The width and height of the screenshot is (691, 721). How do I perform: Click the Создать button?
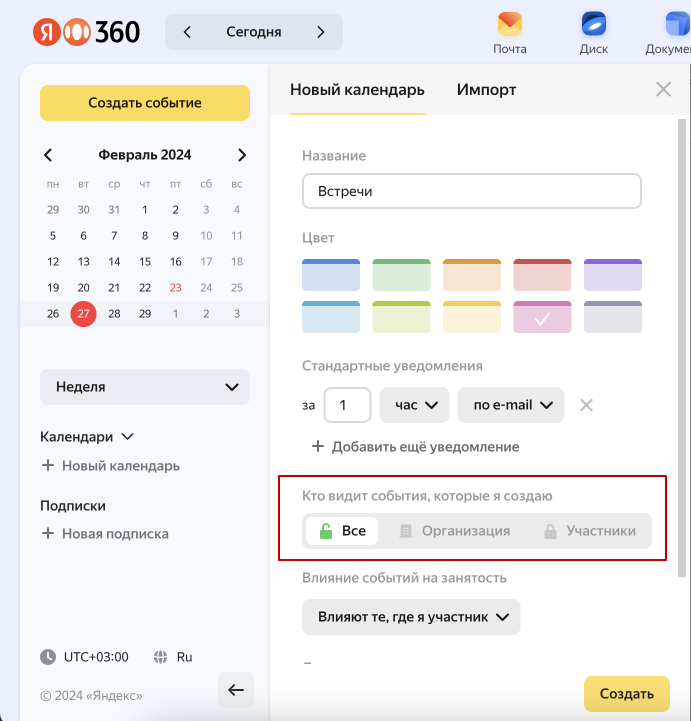(x=627, y=693)
